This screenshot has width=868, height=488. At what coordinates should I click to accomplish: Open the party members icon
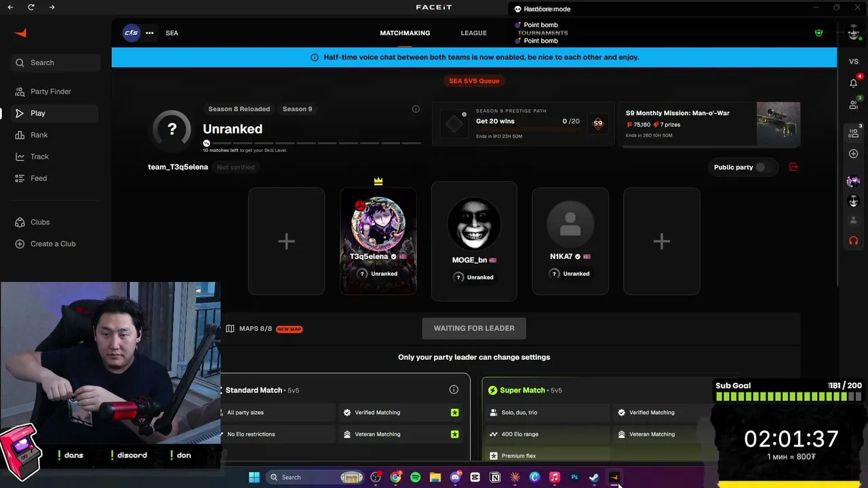point(853,134)
